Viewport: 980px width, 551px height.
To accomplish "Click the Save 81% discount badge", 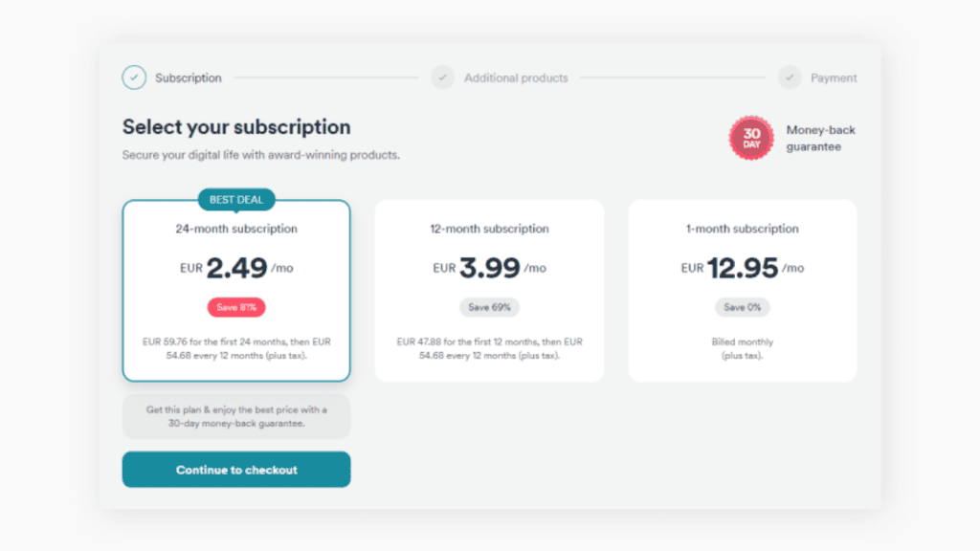I will 235,307.
